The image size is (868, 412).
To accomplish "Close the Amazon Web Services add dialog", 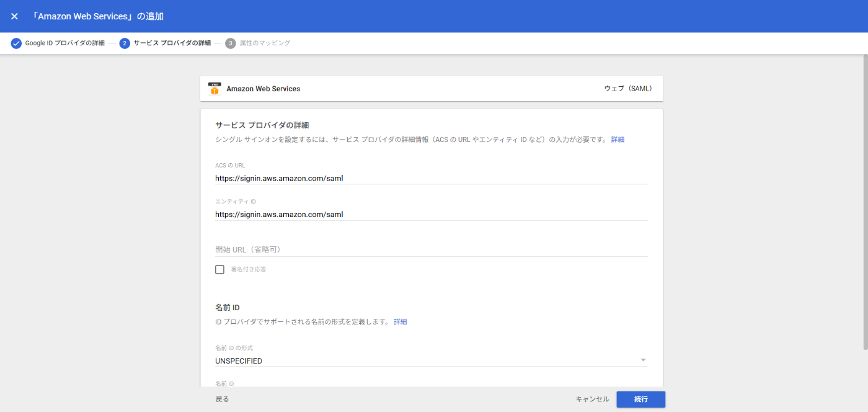I will tap(14, 16).
